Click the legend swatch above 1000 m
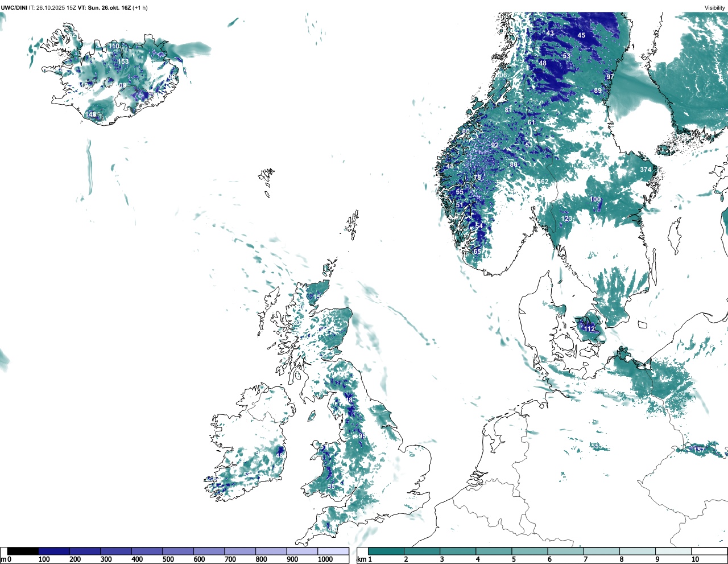The image size is (728, 564). [x=333, y=551]
